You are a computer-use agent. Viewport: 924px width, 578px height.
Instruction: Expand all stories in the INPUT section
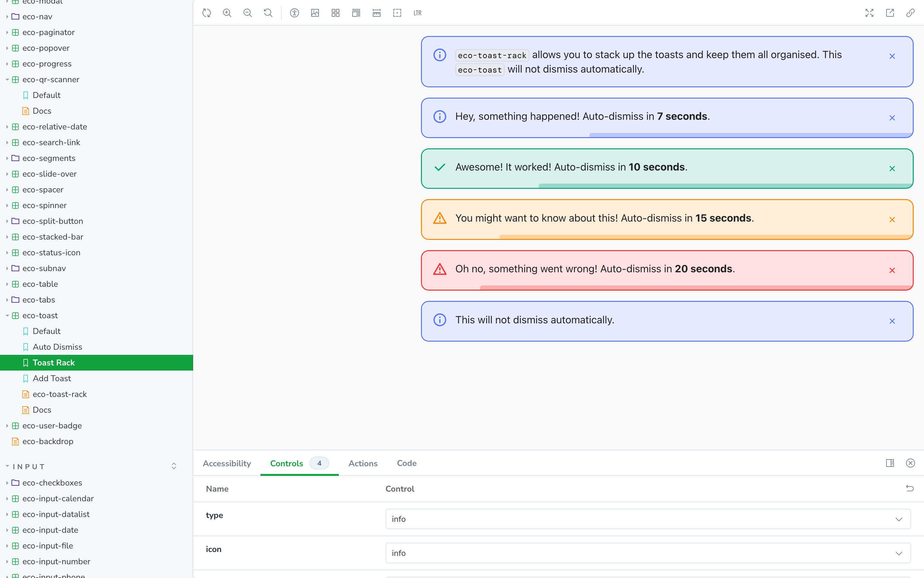click(x=174, y=466)
